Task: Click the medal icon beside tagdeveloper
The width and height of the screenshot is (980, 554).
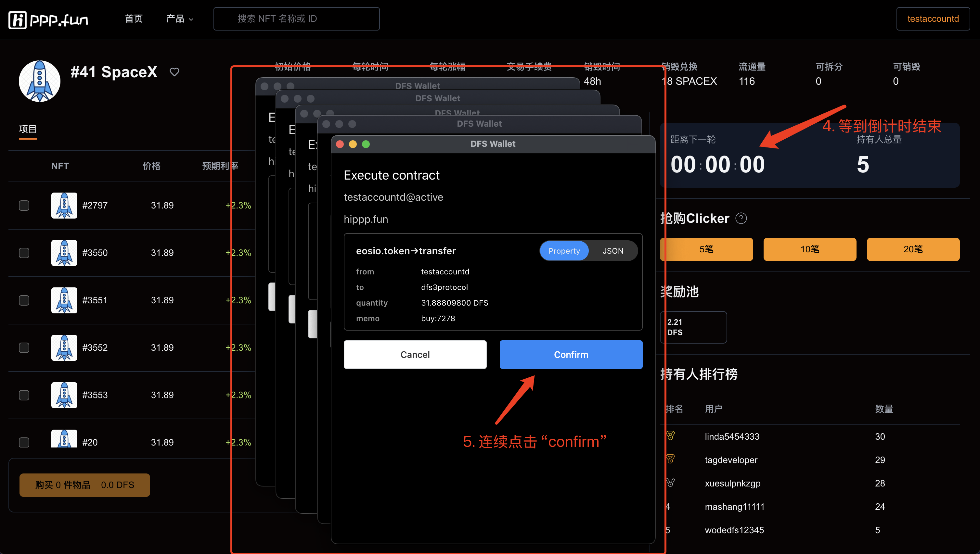Action: (x=670, y=459)
